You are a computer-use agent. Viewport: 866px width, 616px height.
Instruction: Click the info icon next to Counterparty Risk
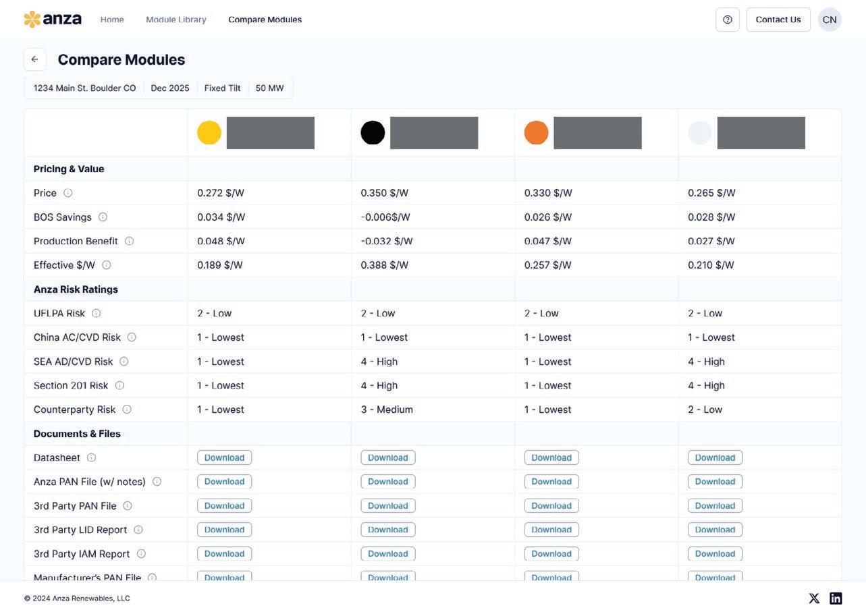[127, 410]
